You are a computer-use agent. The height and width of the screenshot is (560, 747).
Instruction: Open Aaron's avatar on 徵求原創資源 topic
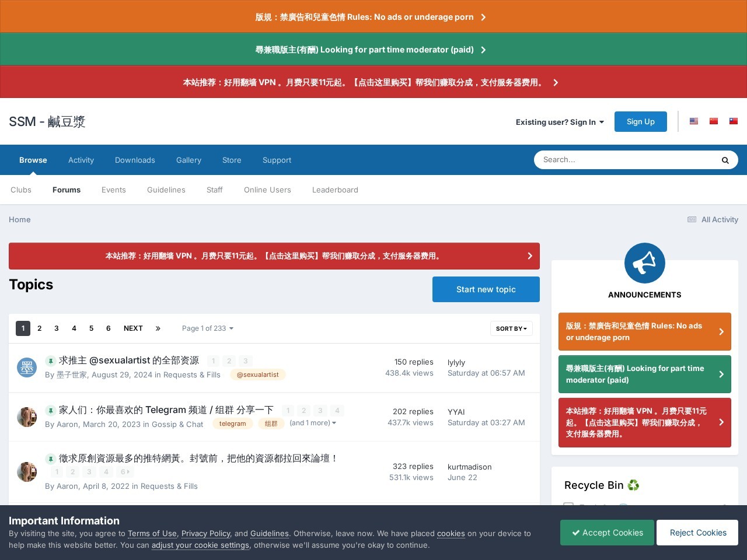click(27, 472)
